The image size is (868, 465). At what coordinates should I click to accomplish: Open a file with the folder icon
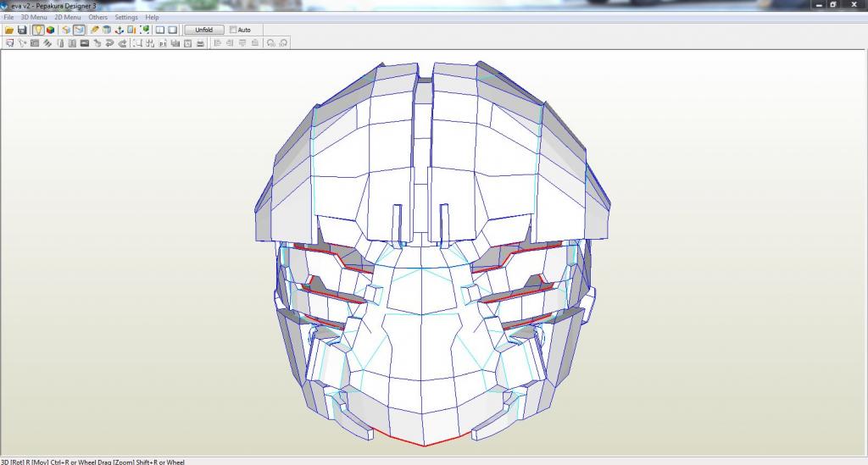(x=9, y=30)
